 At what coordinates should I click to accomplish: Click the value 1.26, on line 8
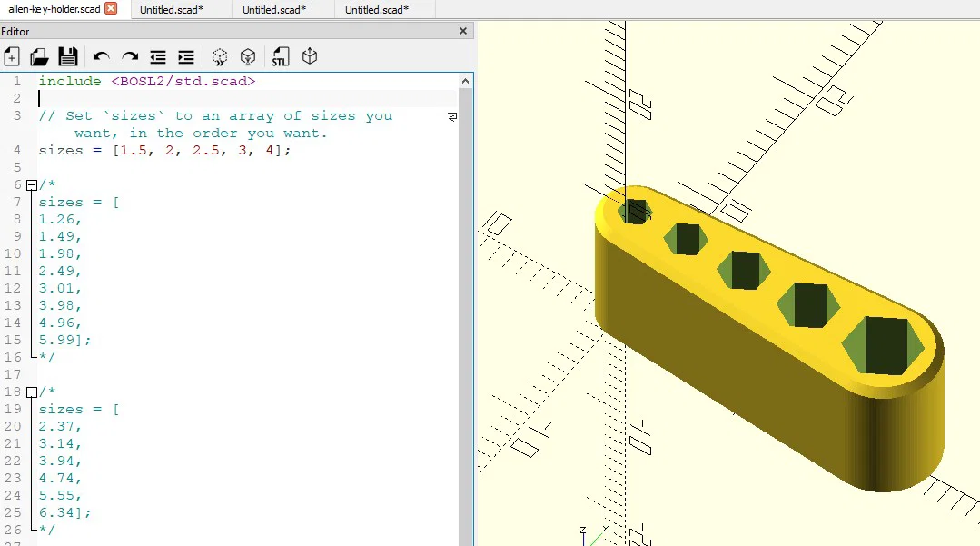(60, 220)
